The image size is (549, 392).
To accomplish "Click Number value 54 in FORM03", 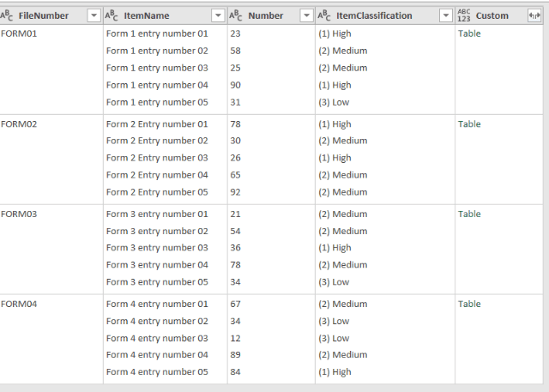I will (235, 231).
